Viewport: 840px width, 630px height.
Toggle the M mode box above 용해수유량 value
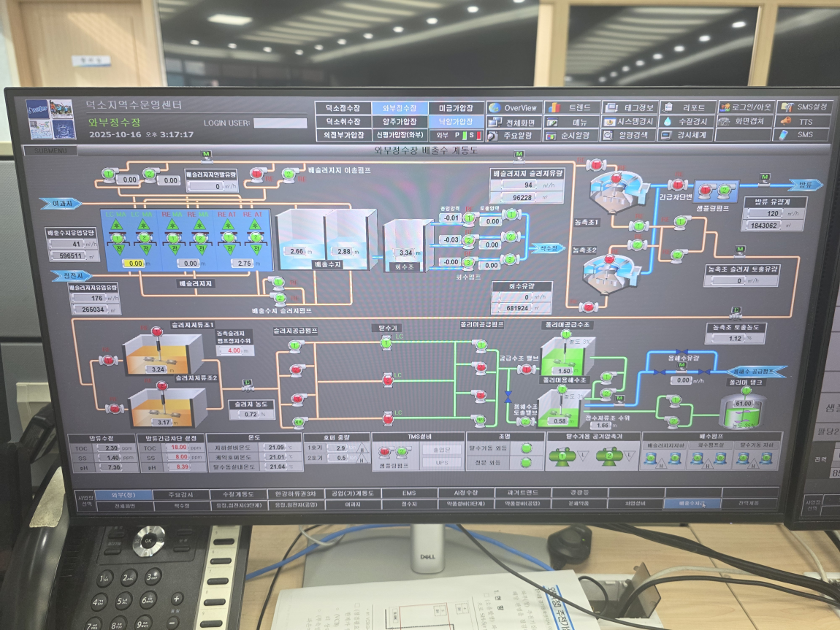(681, 366)
